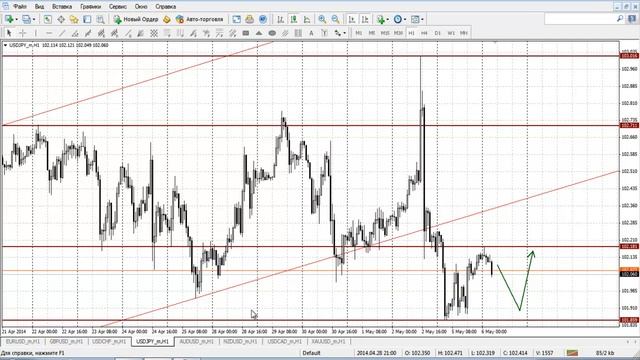Viewport: 640px width, 360px height.
Task: Open the Сервис menu
Action: [118, 7]
